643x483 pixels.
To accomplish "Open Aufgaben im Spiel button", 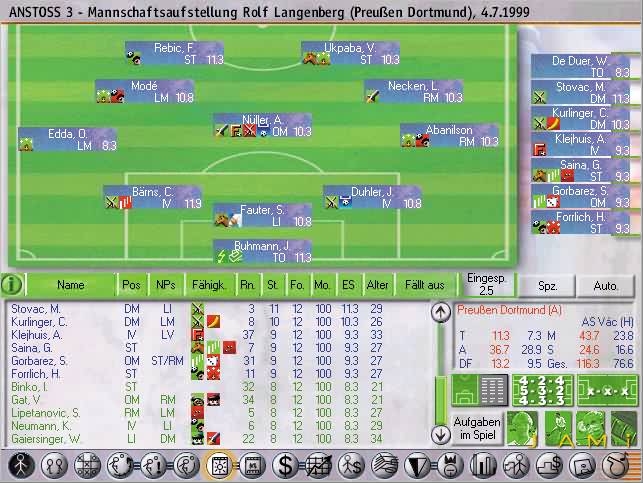I will 477,428.
